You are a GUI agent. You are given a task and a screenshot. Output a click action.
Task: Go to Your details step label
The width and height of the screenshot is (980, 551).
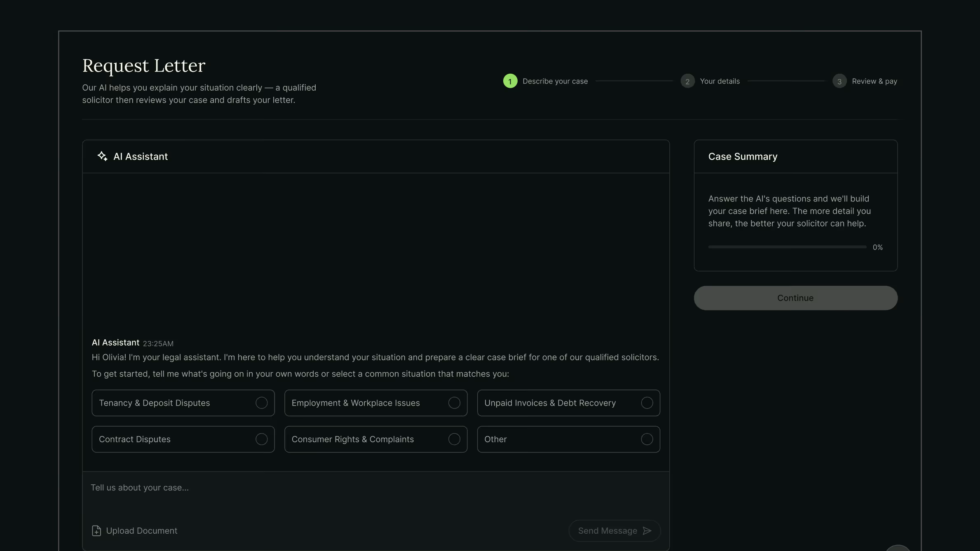[x=720, y=81]
